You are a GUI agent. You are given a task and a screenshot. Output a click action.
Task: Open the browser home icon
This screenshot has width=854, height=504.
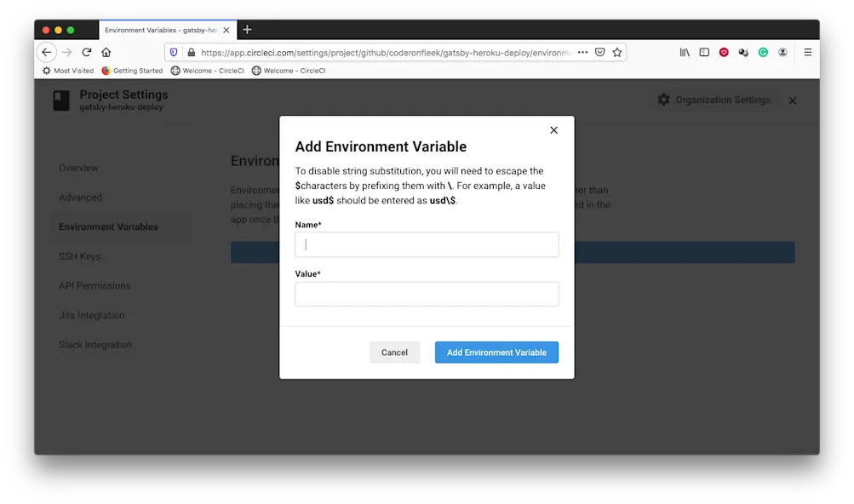pos(106,52)
